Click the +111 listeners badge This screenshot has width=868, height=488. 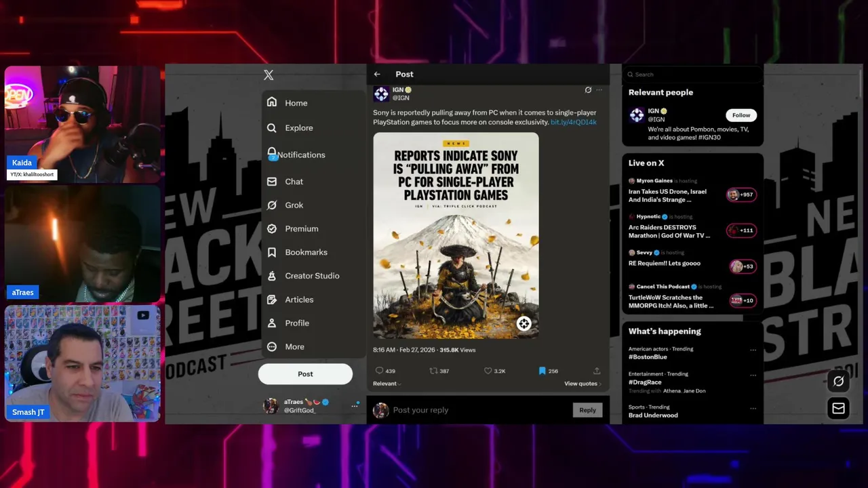(741, 230)
